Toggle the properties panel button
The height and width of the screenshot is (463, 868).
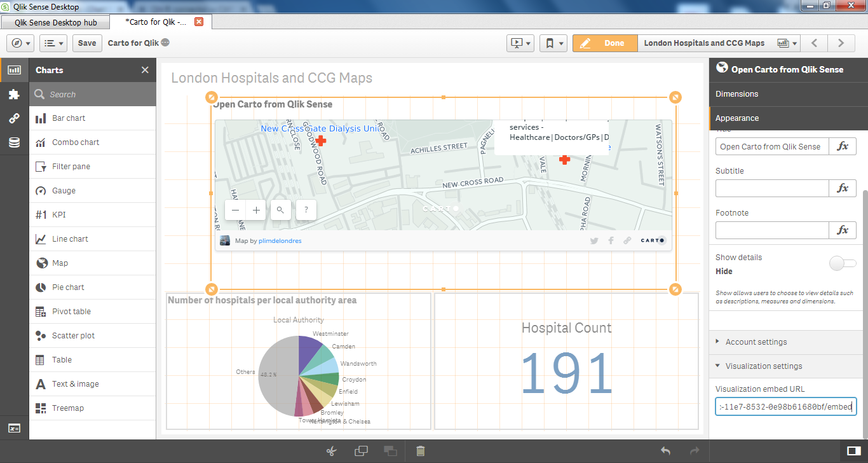click(854, 451)
